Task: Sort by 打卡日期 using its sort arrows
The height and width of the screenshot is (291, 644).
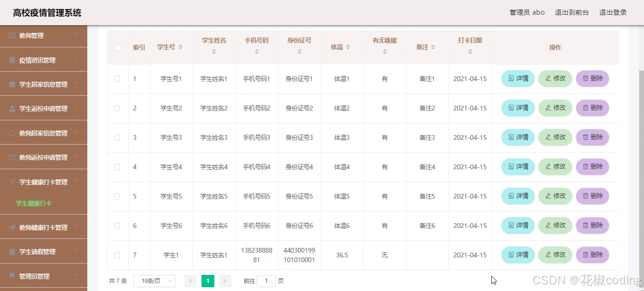Action: tap(470, 52)
